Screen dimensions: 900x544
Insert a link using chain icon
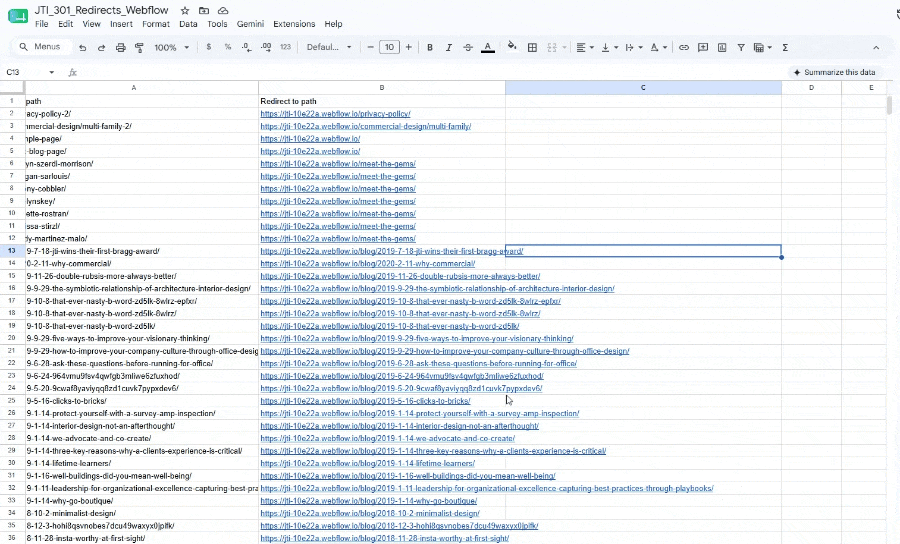point(684,48)
